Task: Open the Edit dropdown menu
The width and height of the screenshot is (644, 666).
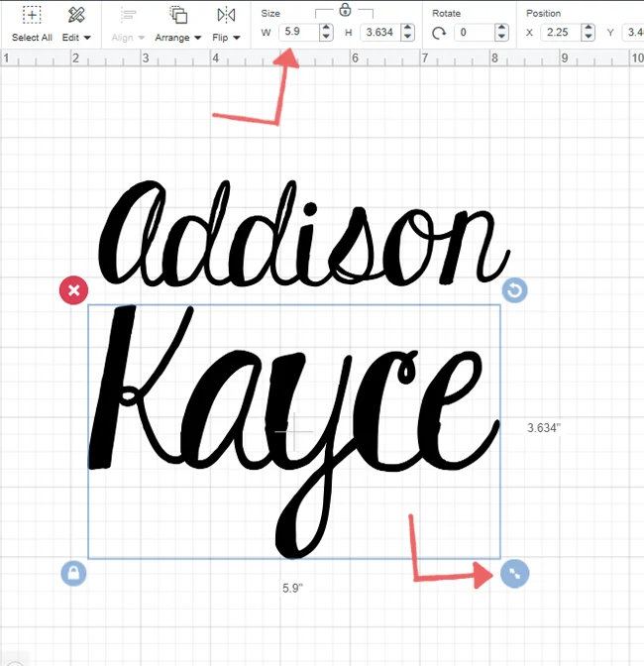Action: pos(76,38)
